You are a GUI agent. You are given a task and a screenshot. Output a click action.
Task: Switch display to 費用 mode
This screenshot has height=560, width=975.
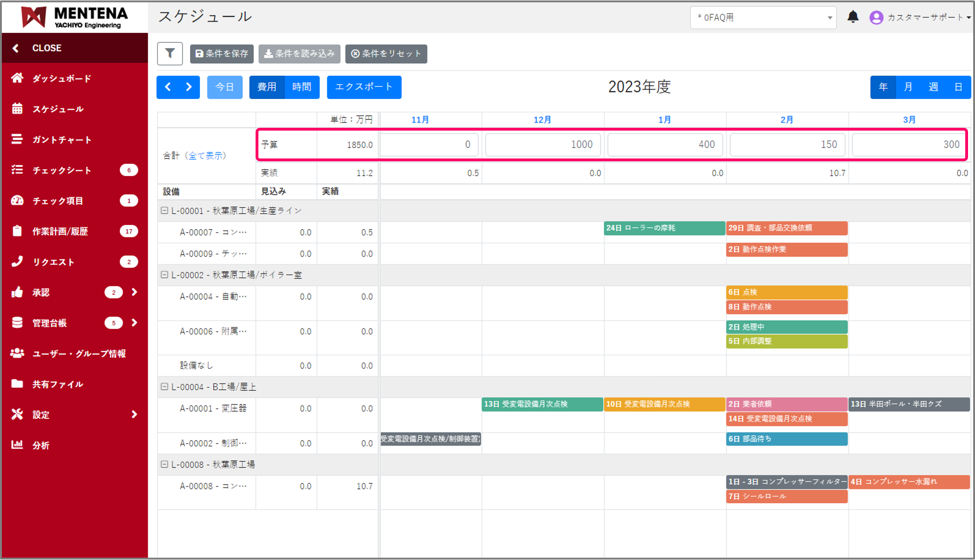pos(267,87)
